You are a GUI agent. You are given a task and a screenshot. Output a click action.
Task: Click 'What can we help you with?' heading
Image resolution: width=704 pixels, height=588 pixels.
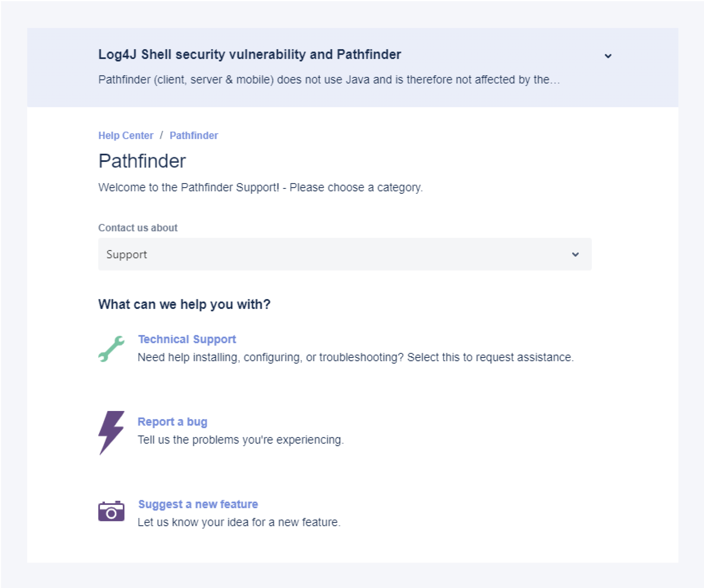point(184,304)
